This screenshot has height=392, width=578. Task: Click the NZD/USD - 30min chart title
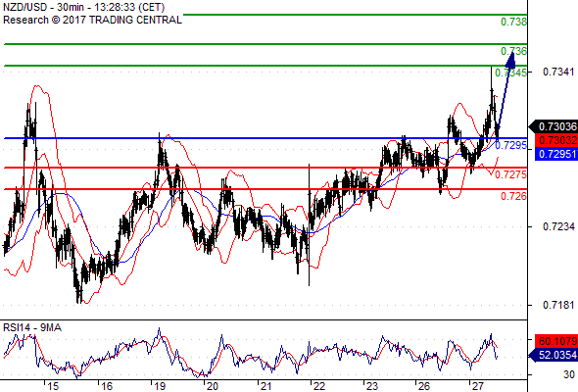tap(84, 7)
